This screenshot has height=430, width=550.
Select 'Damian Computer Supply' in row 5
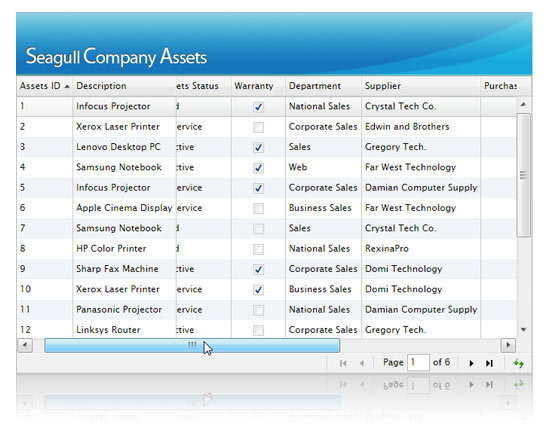tap(421, 188)
